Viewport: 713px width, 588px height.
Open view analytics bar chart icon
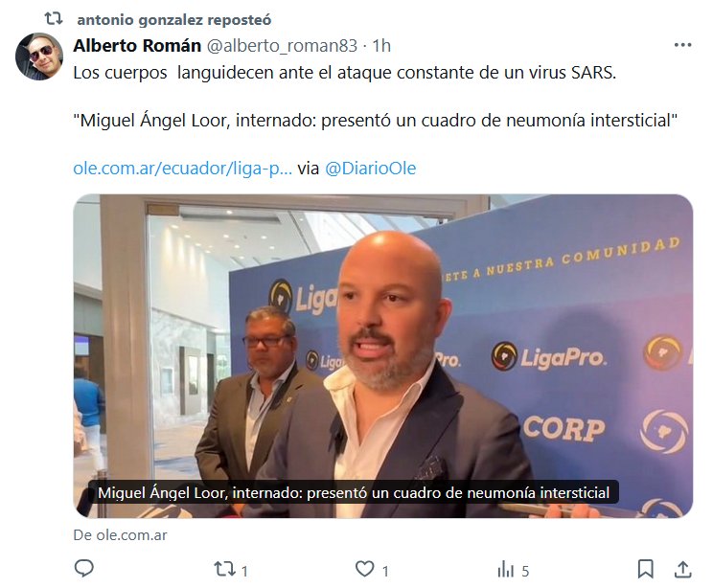[x=505, y=570]
